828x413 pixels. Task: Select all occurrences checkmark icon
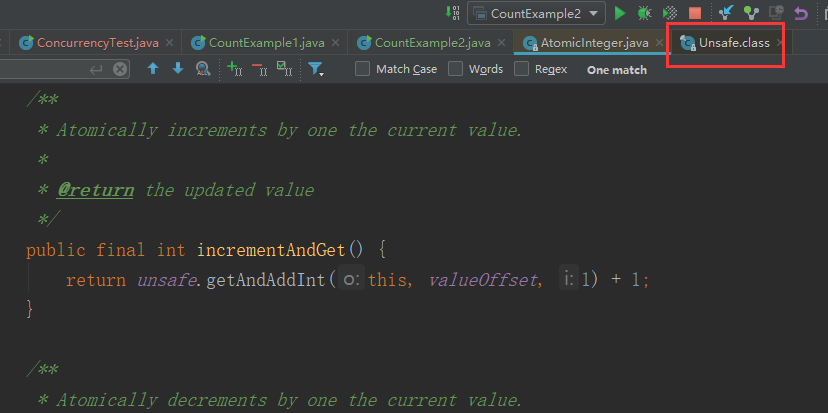click(285, 69)
